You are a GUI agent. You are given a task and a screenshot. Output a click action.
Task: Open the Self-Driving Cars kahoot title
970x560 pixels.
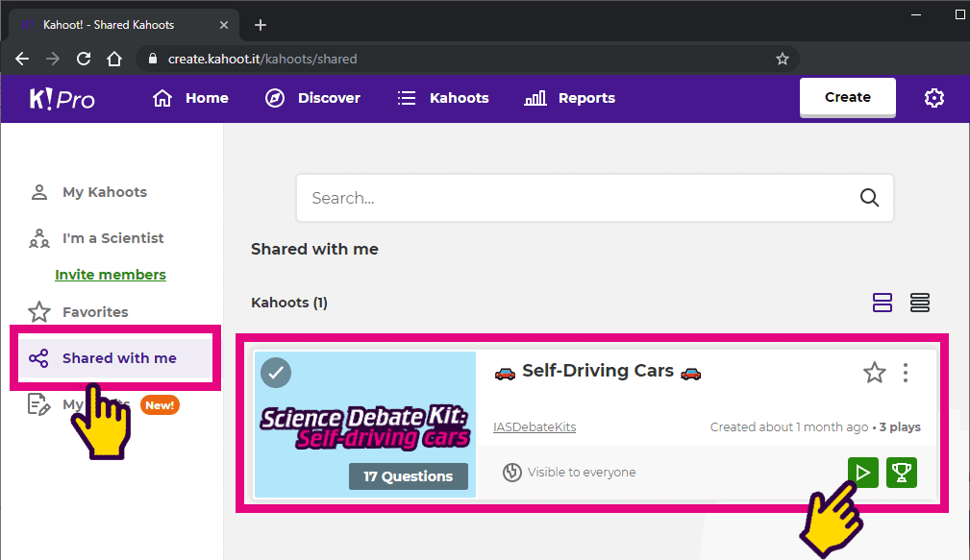[x=598, y=371]
